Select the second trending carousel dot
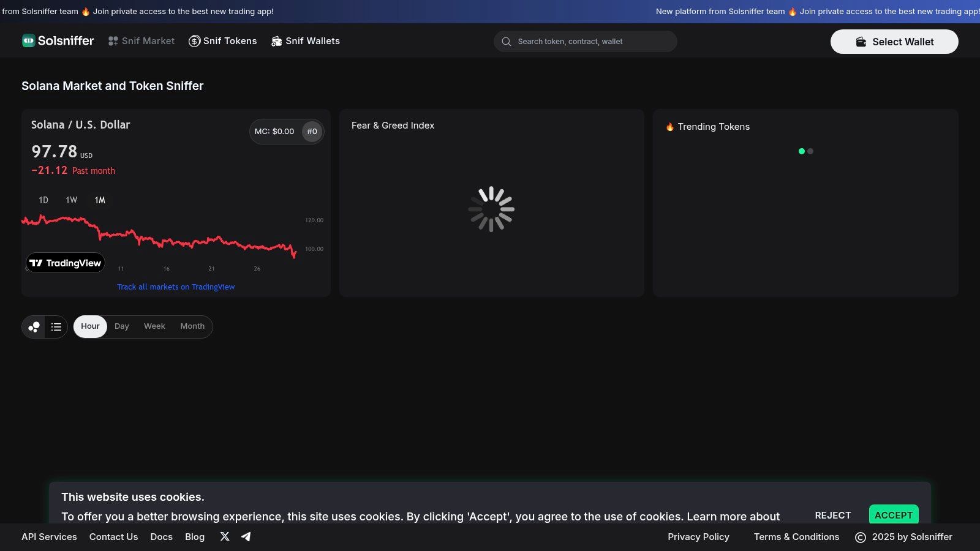The image size is (980, 551). pyautogui.click(x=810, y=151)
